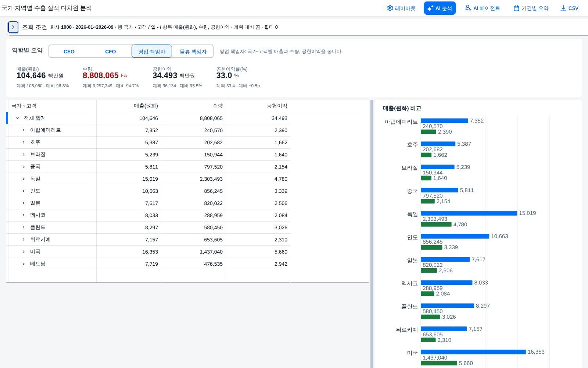Select the 인도 공헌이익 cell 3,339
The width and height of the screenshot is (588, 368).
tap(258, 191)
